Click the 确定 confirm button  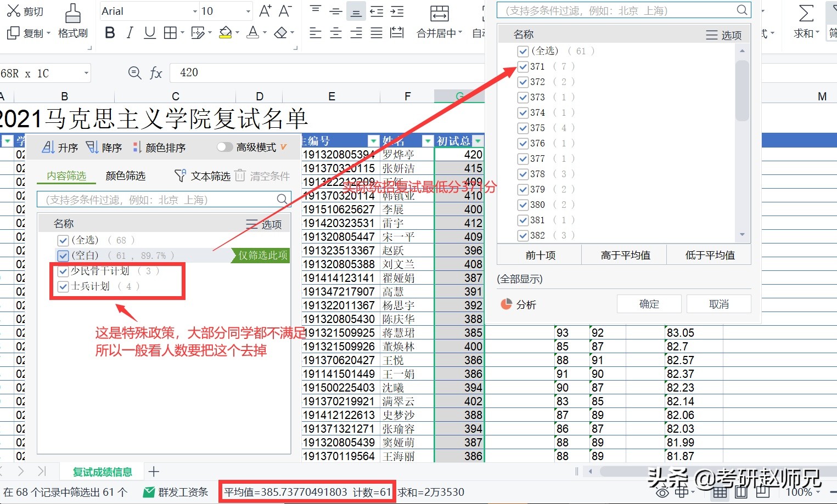click(x=649, y=303)
